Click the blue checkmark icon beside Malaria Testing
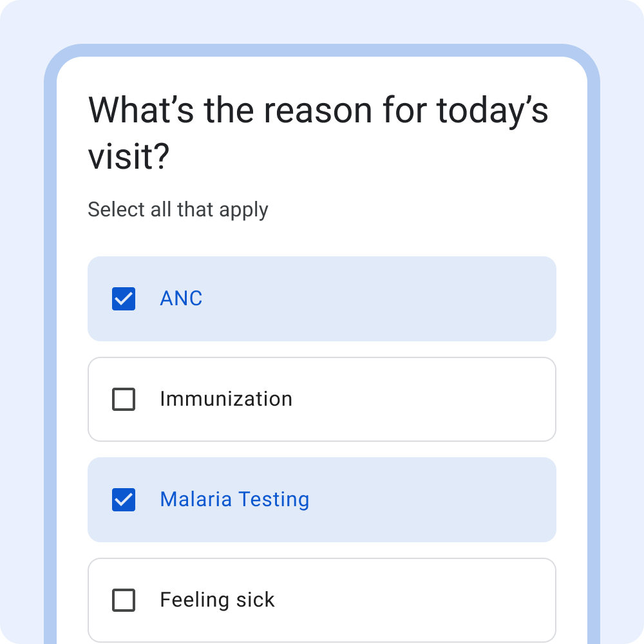This screenshot has height=644, width=644. tap(123, 499)
